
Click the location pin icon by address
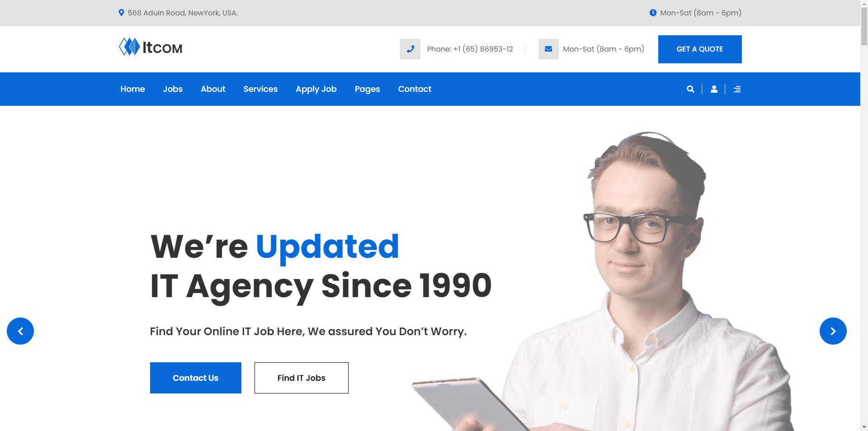click(121, 13)
